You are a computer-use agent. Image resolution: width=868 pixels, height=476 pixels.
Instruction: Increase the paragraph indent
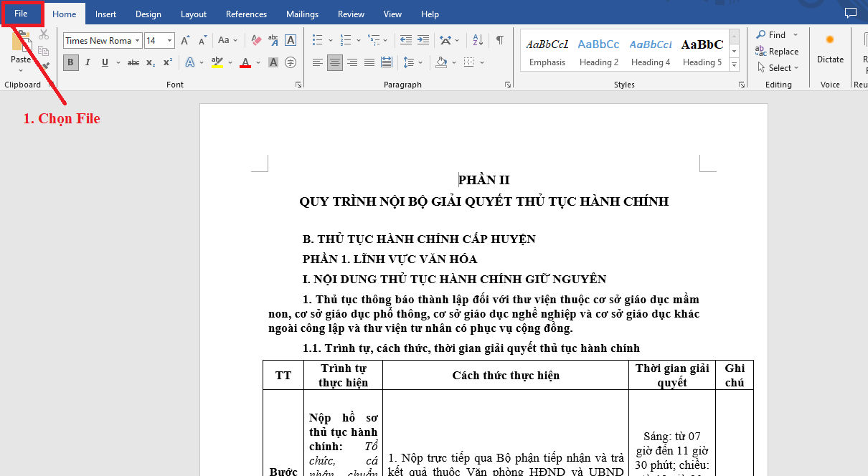(423, 40)
